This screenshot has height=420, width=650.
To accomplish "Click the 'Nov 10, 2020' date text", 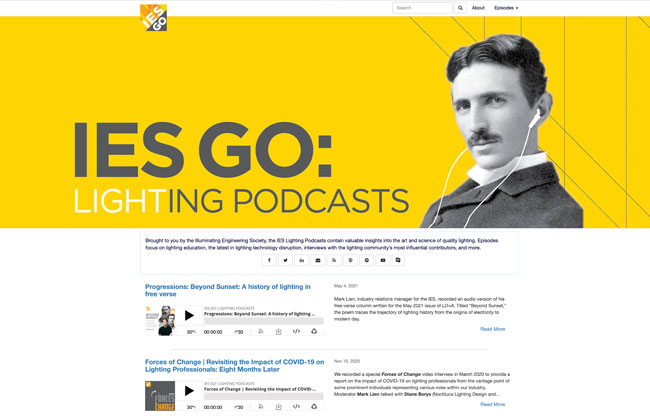I will point(347,361).
